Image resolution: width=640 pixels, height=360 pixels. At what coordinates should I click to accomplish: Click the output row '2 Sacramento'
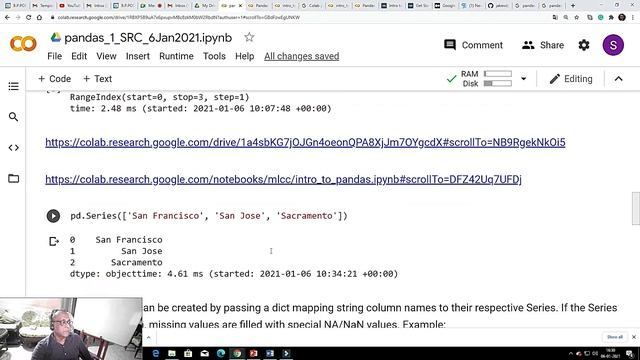tap(116, 262)
